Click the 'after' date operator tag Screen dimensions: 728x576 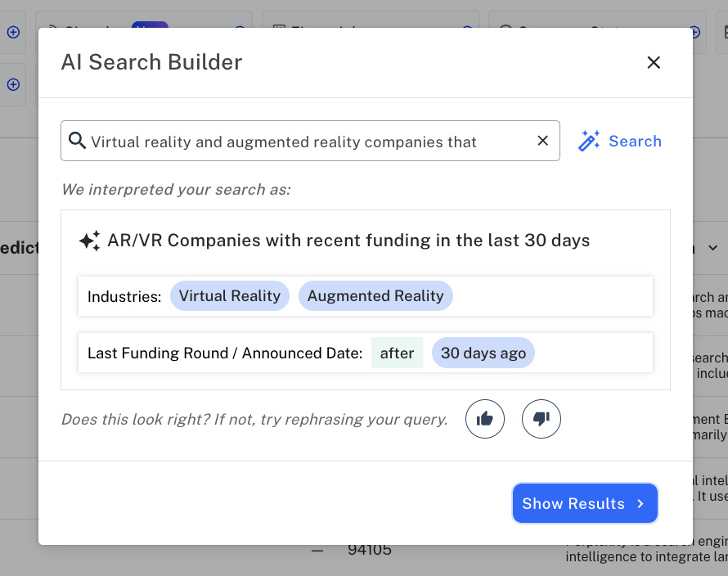click(x=397, y=353)
